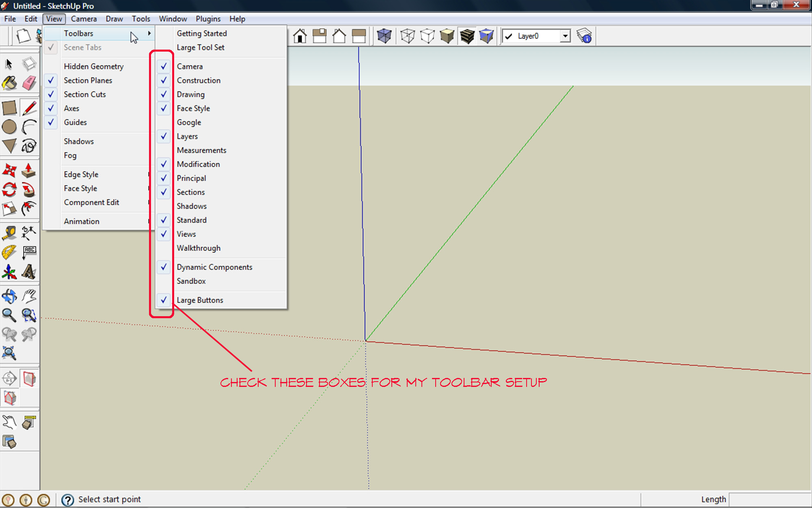812x508 pixels.
Task: Open the Camera menu
Action: (x=84, y=19)
